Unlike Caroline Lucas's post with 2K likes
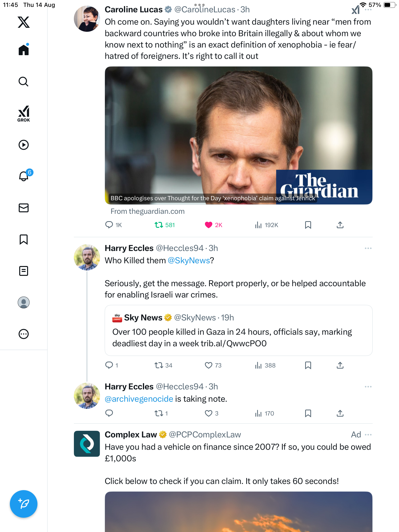 coord(209,225)
